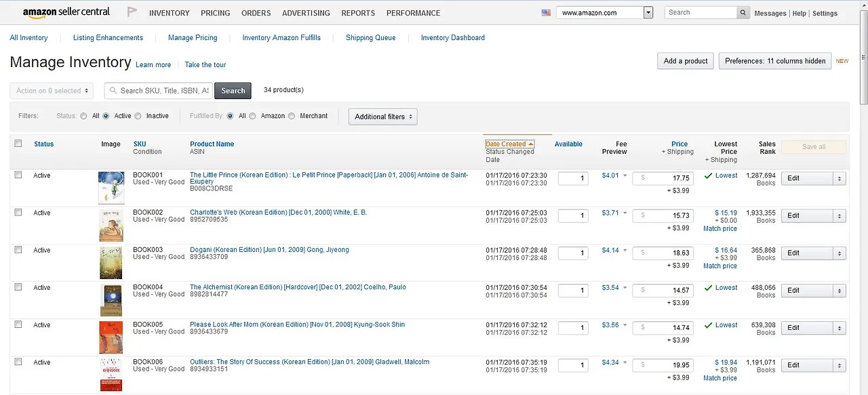Open the Action on 0 selected dropdown
Viewport: 868px width, 395px height.
pyautogui.click(x=52, y=91)
